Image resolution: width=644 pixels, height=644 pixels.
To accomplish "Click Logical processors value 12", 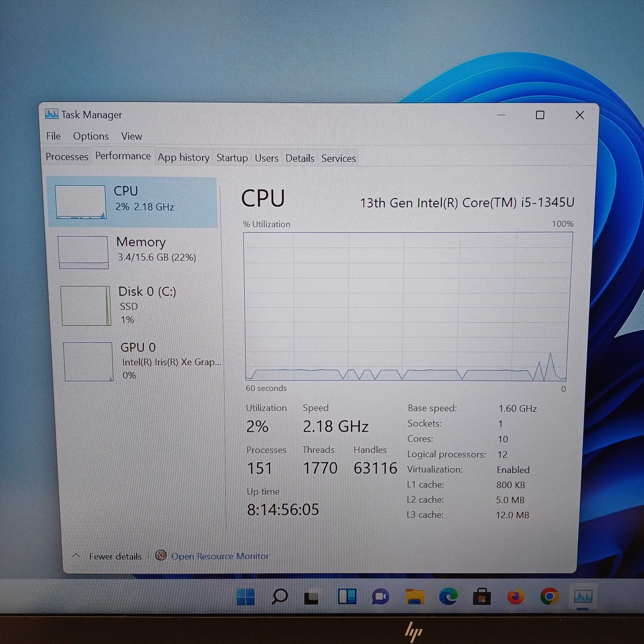I will click(x=502, y=454).
